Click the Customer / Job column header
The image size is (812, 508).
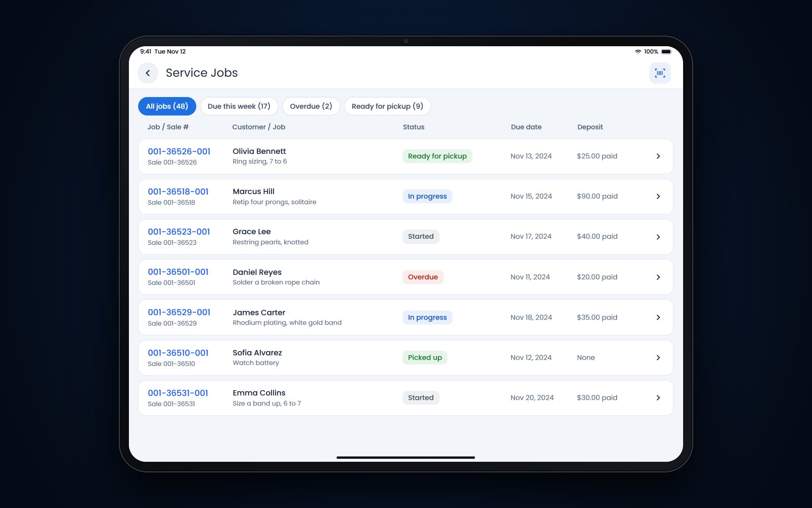point(259,127)
